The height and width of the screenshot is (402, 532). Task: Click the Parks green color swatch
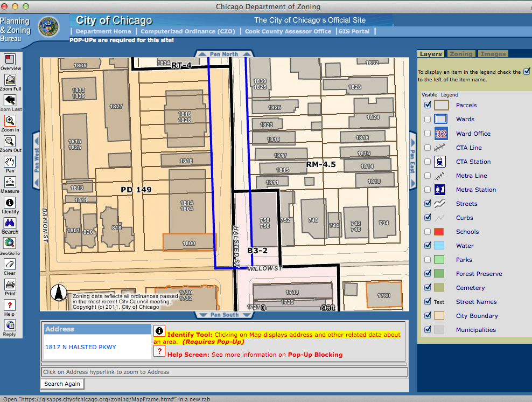(x=439, y=260)
